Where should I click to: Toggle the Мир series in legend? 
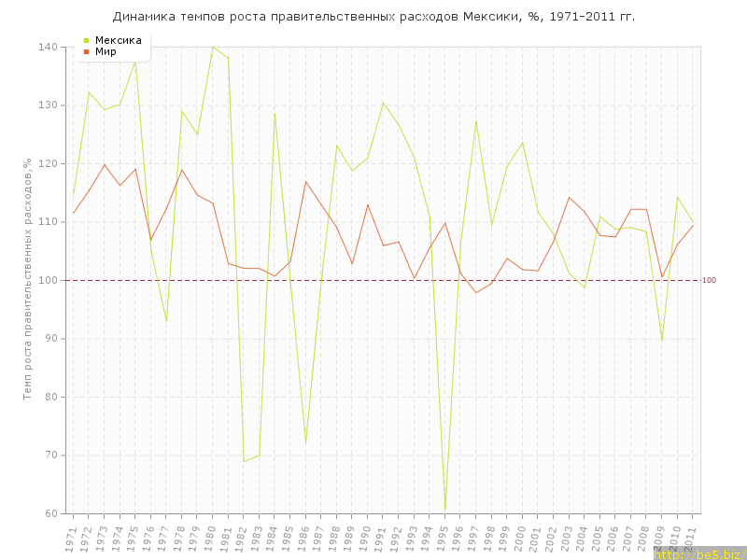coord(105,51)
